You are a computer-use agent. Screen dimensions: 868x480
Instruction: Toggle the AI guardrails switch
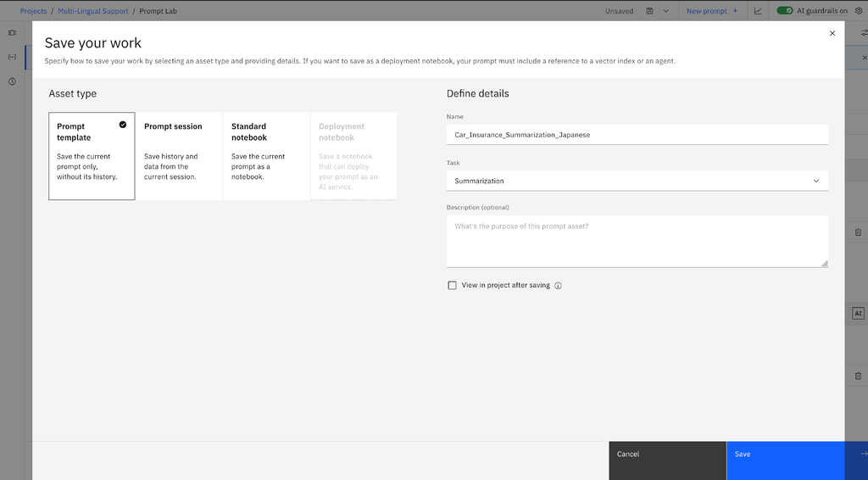tap(784, 10)
